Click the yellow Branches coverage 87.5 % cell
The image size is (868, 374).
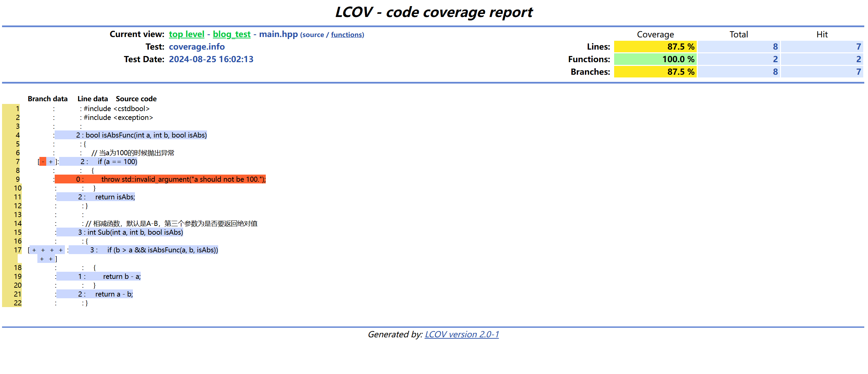point(655,72)
